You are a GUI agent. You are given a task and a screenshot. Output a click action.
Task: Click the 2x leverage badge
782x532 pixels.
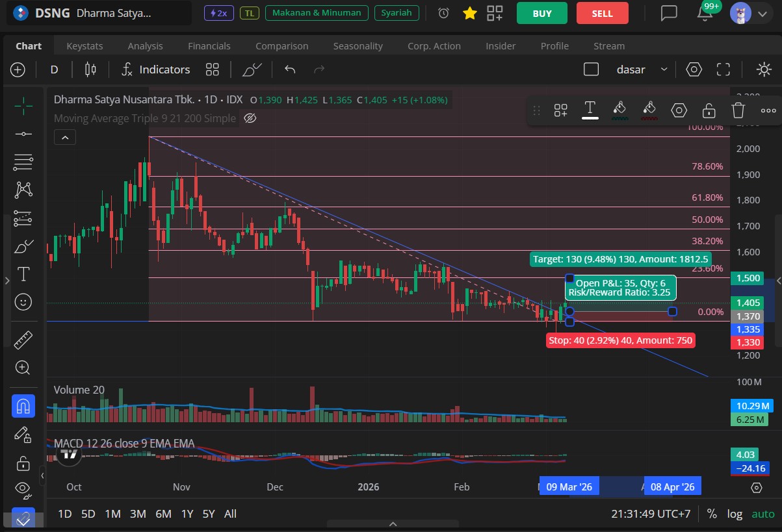coord(219,13)
